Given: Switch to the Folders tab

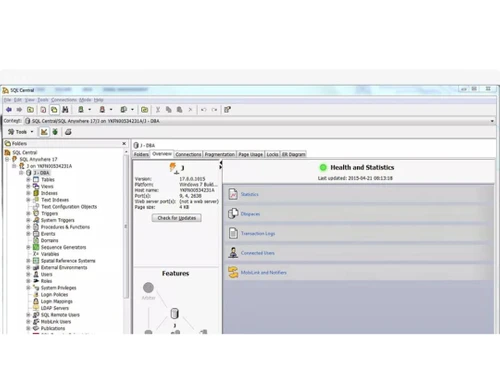Looking at the screenshot, I should [x=141, y=154].
